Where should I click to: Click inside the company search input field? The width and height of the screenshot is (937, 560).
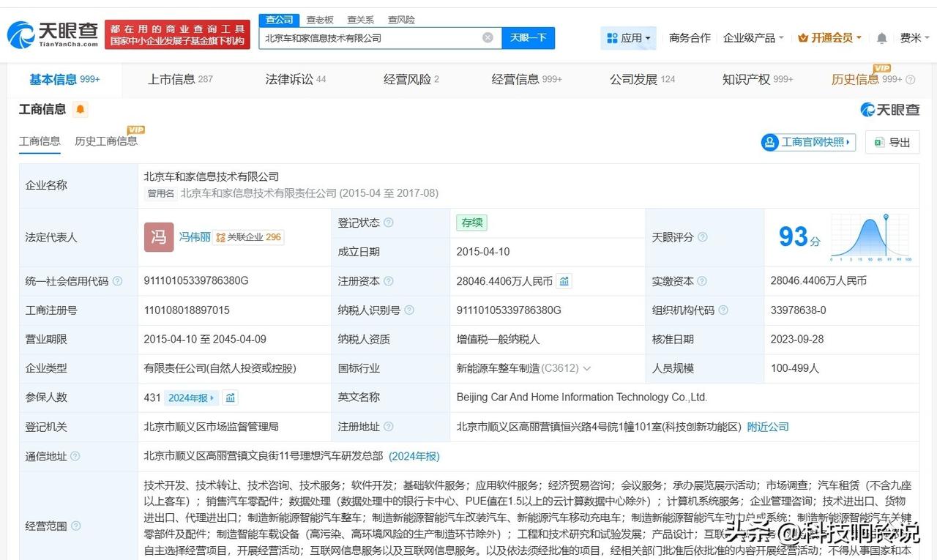[x=366, y=37]
